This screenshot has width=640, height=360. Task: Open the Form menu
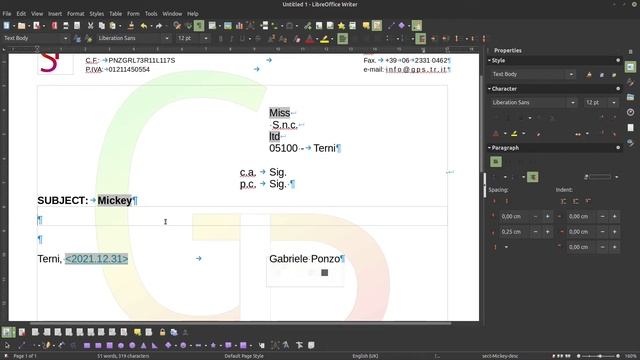[x=133, y=14]
